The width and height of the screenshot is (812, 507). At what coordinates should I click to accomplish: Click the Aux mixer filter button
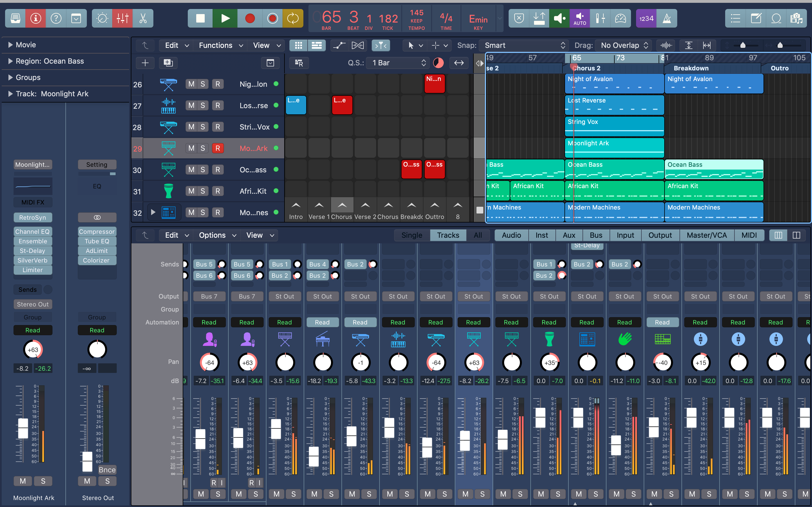(x=569, y=235)
